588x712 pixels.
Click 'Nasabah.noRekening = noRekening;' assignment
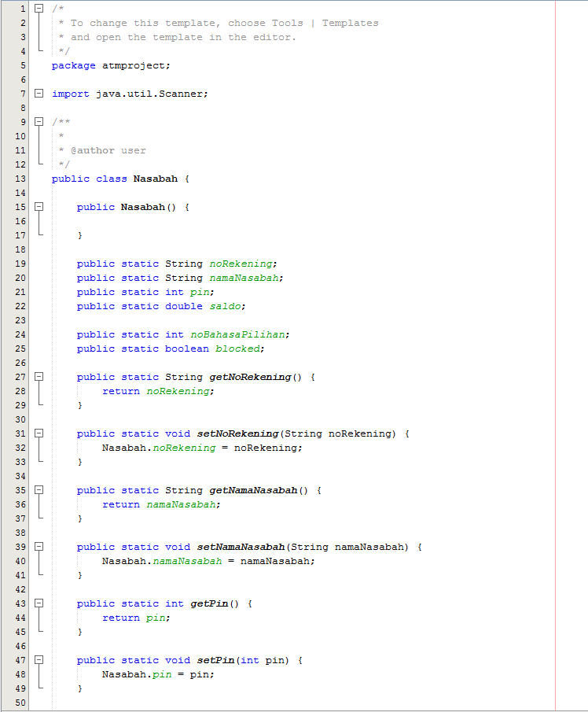point(202,448)
